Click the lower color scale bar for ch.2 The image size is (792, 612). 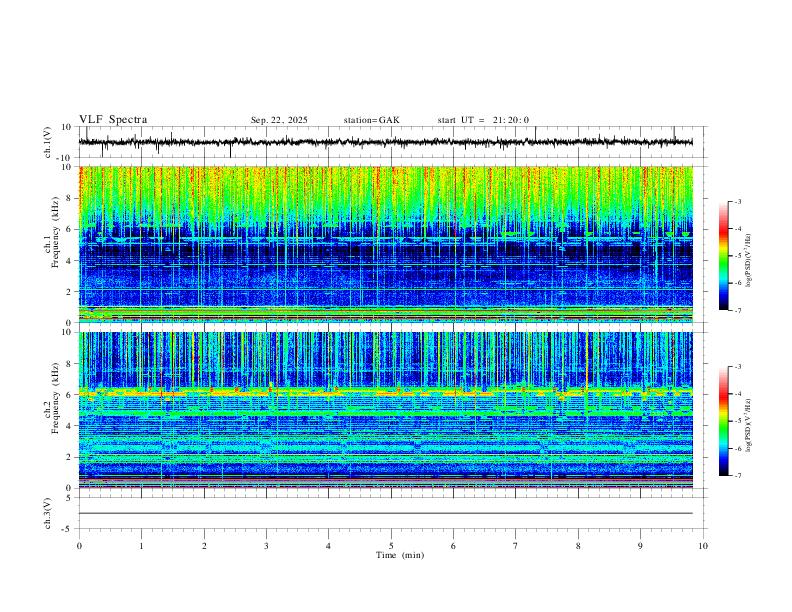coord(724,421)
